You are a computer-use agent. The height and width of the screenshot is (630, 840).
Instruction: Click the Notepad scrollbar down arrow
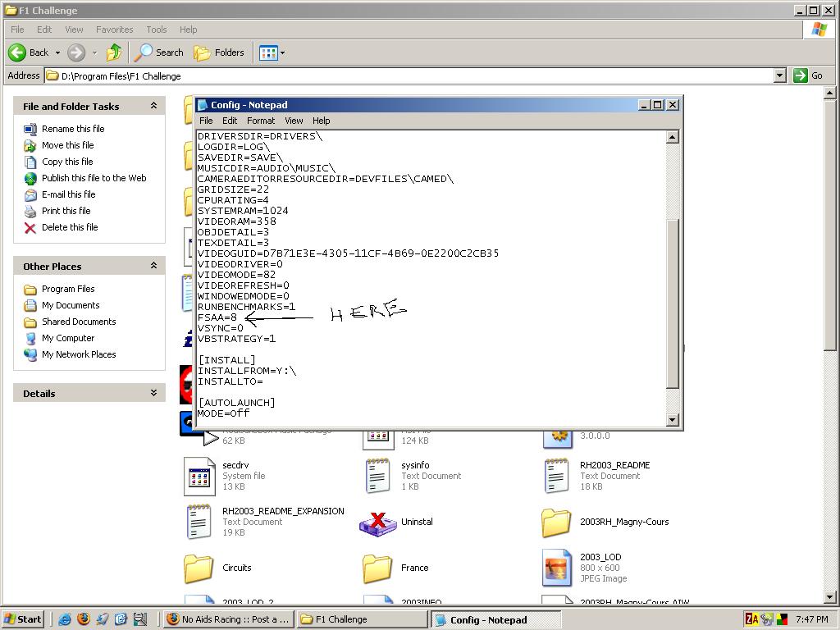pos(673,420)
